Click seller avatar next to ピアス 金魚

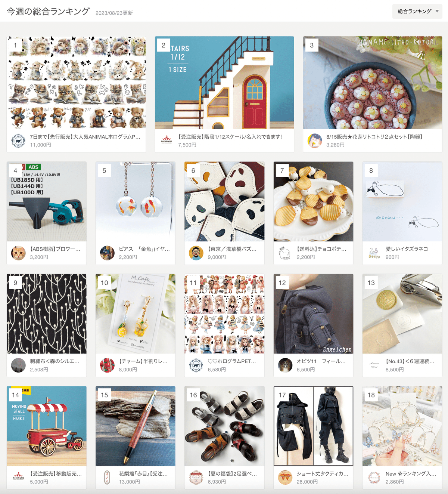pyautogui.click(x=107, y=253)
